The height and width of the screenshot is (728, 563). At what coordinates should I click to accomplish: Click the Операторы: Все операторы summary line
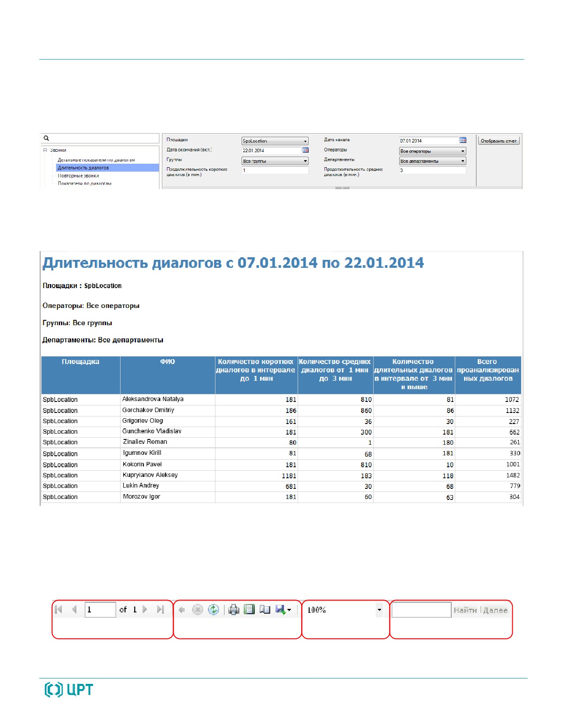point(91,305)
